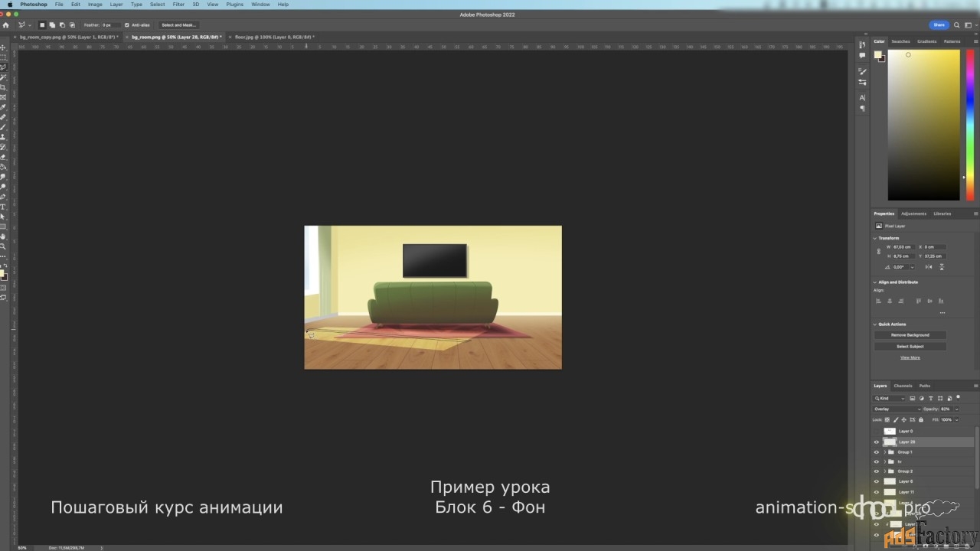Collapse the Quick Actions section
The width and height of the screenshot is (980, 551).
[875, 324]
